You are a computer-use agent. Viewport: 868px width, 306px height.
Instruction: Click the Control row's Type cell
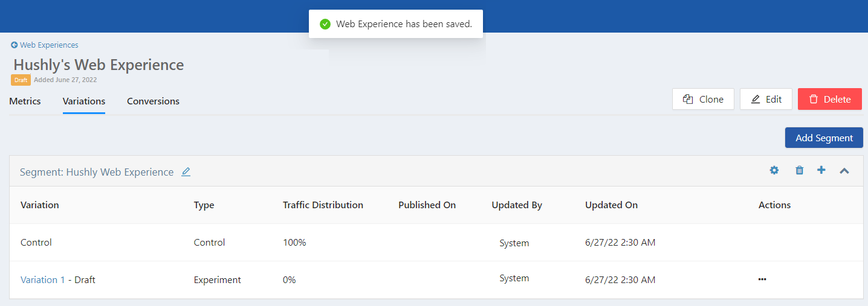209,243
